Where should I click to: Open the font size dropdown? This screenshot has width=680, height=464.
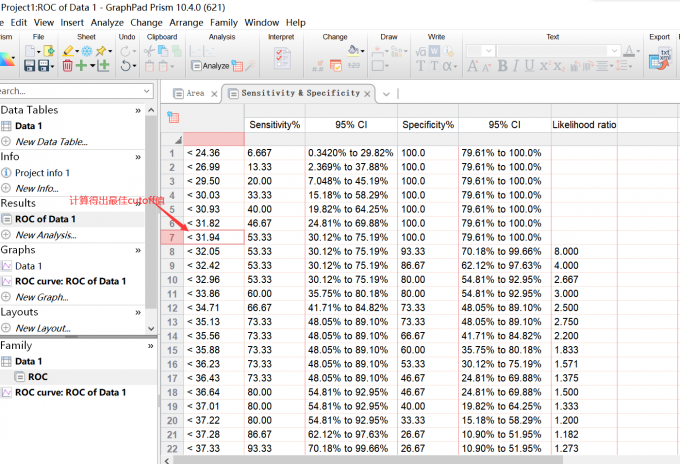click(489, 51)
